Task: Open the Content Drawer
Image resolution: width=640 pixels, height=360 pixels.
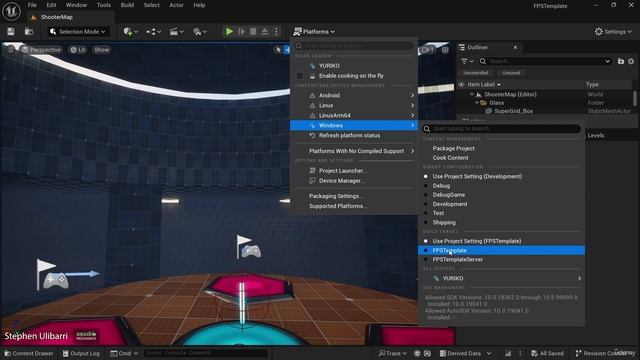Action: coord(29,353)
